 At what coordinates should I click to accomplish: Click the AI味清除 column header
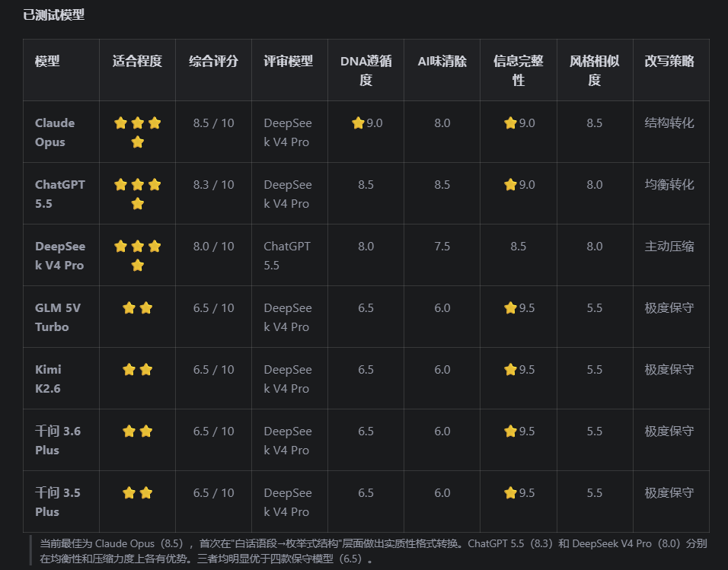pos(442,61)
